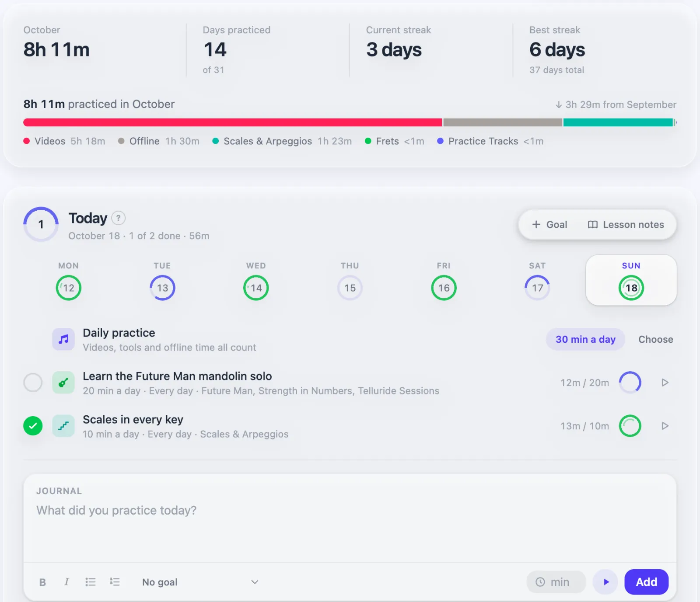Click the help question mark beside Today

pos(118,218)
